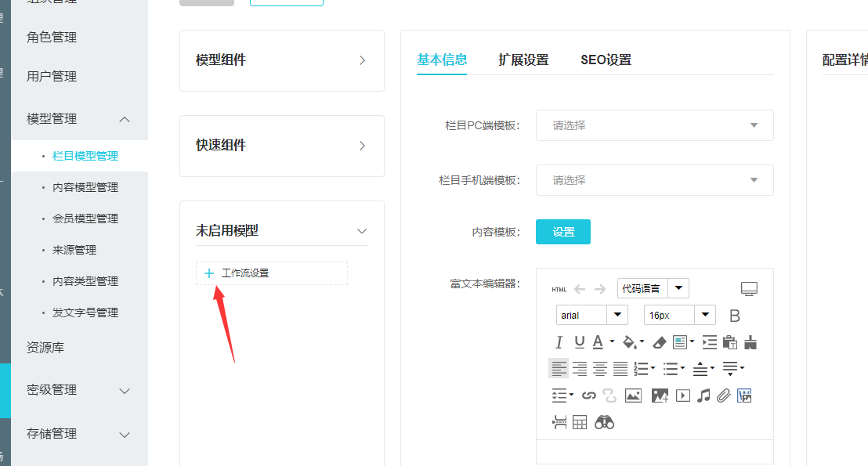Image resolution: width=868 pixels, height=466 pixels.
Task: Insert a single image into the editor
Action: (633, 396)
